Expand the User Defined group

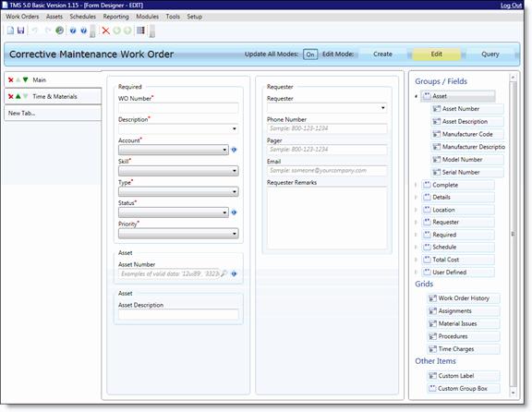(416, 273)
